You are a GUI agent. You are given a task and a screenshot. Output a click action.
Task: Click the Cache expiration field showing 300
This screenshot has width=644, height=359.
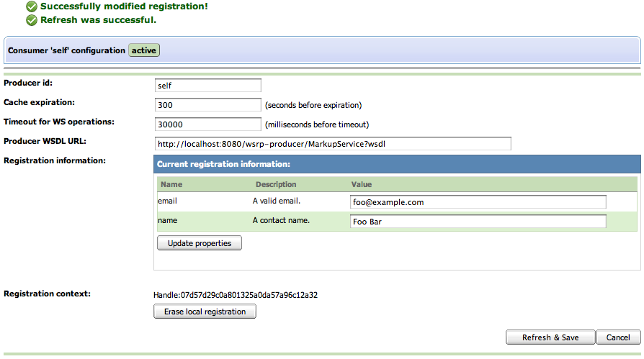point(207,105)
